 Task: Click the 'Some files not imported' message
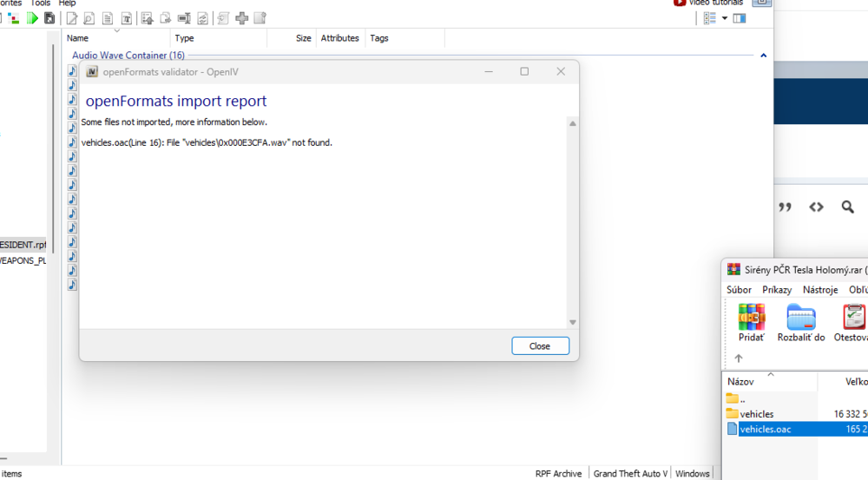tap(174, 122)
